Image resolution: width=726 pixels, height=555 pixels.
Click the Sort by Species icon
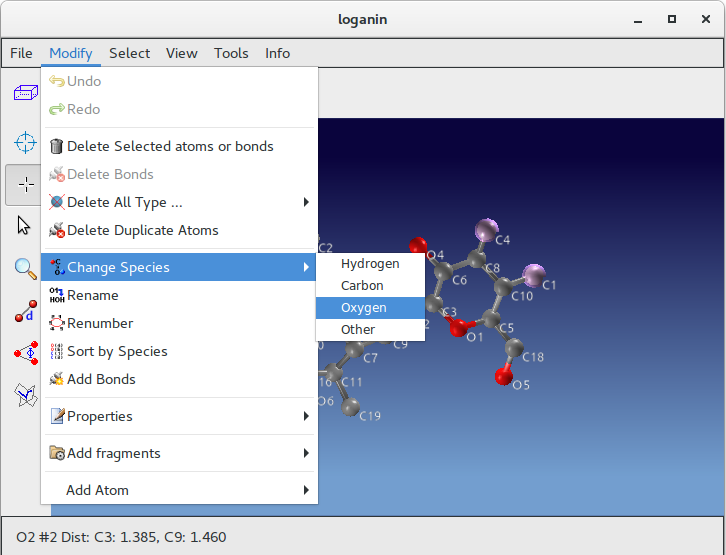(x=56, y=351)
